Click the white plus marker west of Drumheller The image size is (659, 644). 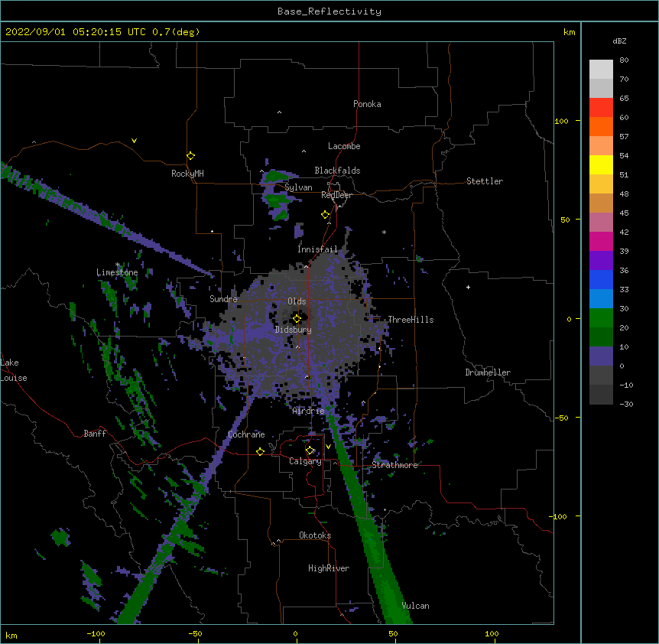(x=468, y=288)
